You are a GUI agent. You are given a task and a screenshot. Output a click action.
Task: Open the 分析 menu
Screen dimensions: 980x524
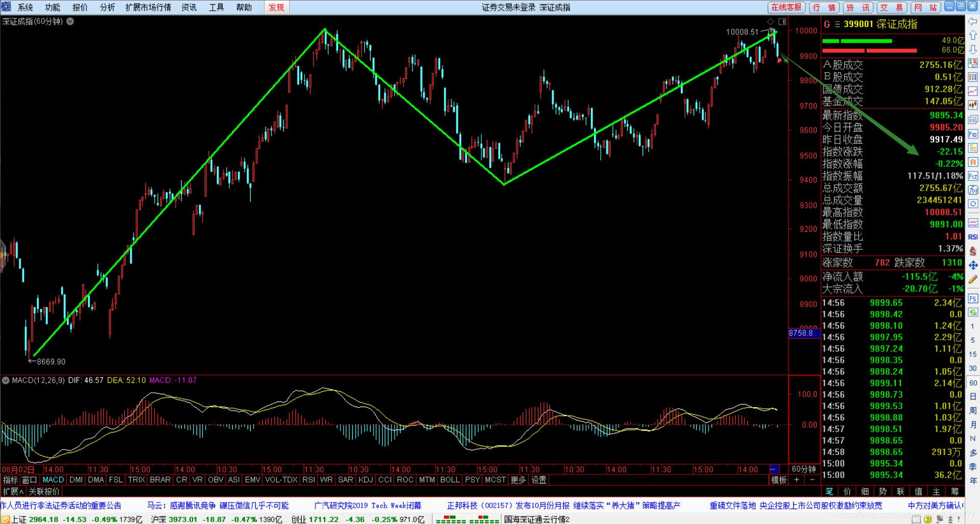click(107, 7)
